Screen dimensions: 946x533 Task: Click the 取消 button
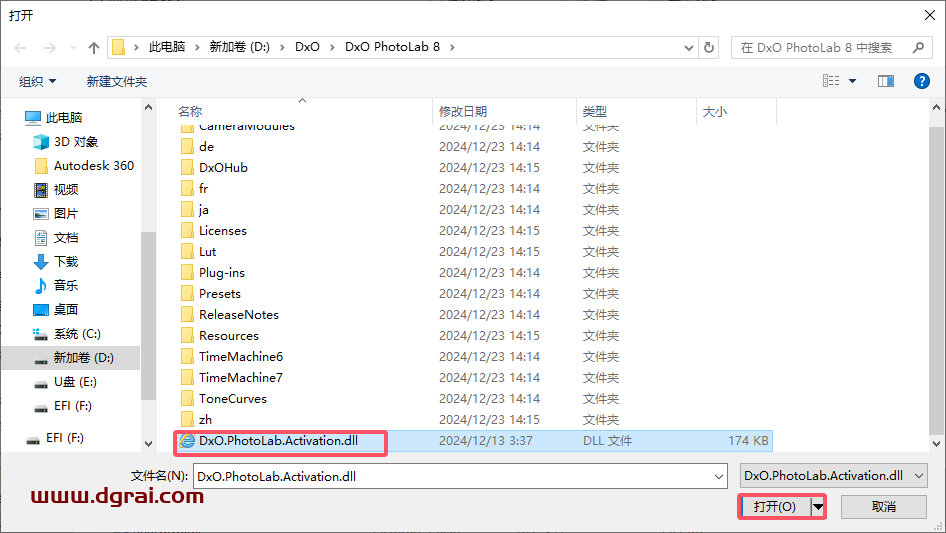click(x=884, y=507)
